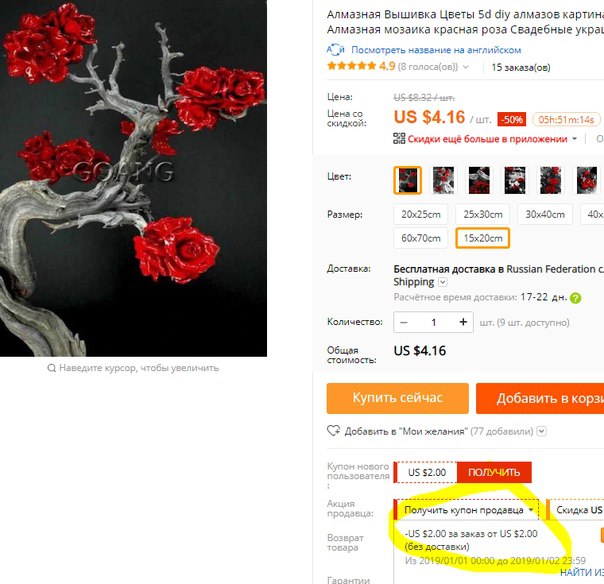Select the 20x25cm size option
604x584 pixels.
[421, 214]
